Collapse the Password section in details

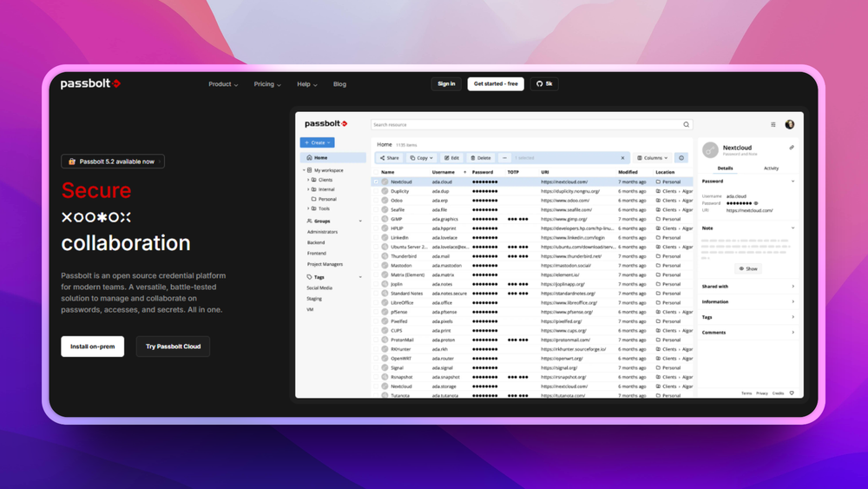point(792,181)
